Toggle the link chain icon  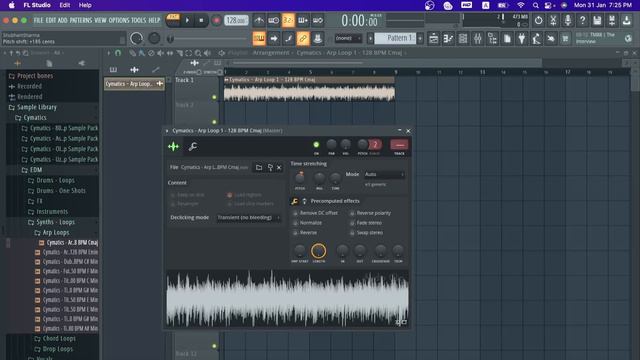pyautogui.click(x=303, y=38)
